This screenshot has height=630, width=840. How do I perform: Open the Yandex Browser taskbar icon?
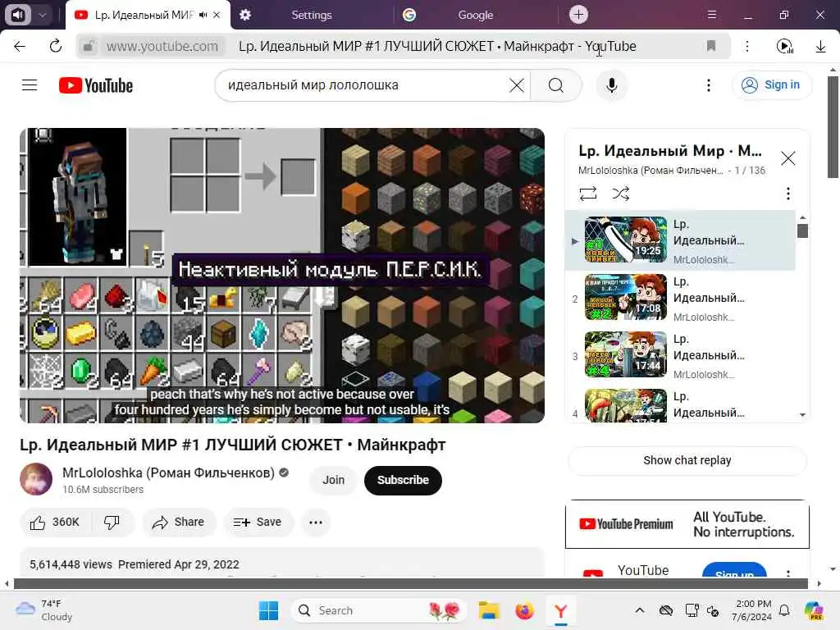[x=560, y=610]
